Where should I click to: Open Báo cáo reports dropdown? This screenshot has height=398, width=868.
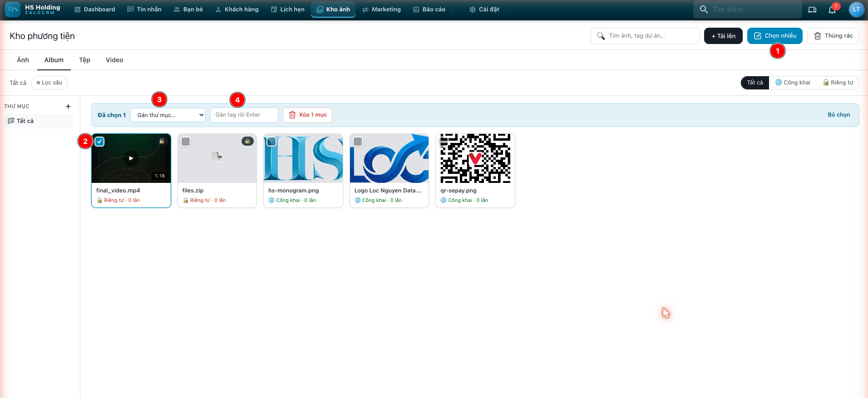(433, 10)
